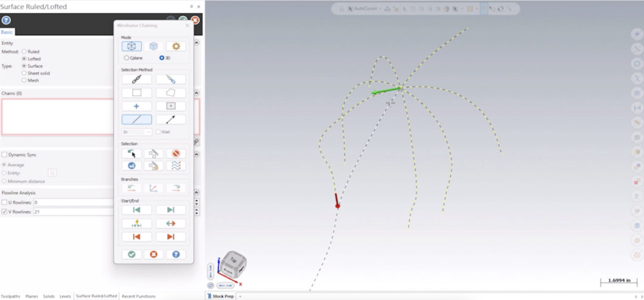Select the Ruled method radio button
The width and height of the screenshot is (644, 300).
24,52
